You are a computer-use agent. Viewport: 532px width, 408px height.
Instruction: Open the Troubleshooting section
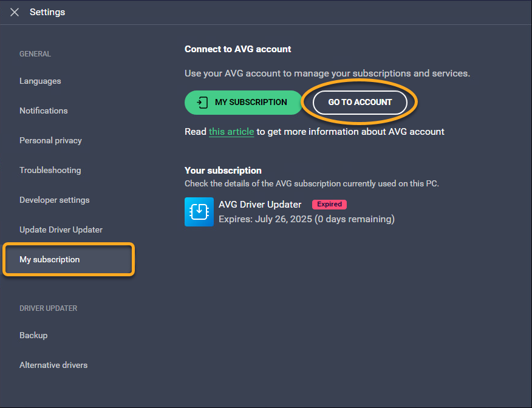tap(50, 171)
